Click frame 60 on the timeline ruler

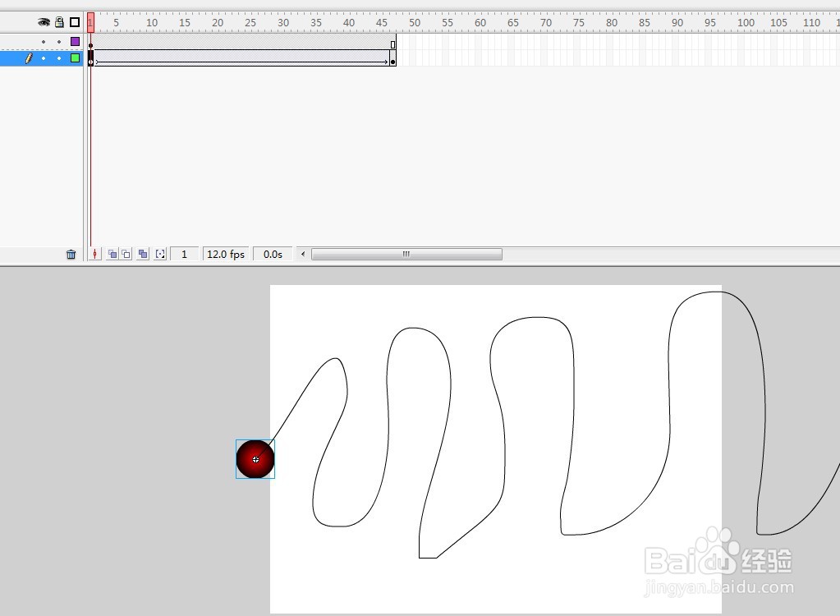tap(480, 22)
